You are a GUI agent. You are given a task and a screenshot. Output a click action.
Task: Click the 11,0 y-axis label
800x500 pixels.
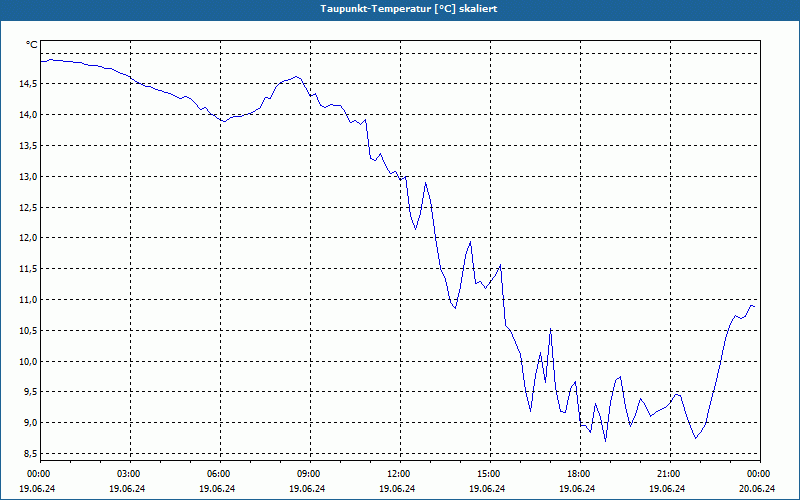28,299
